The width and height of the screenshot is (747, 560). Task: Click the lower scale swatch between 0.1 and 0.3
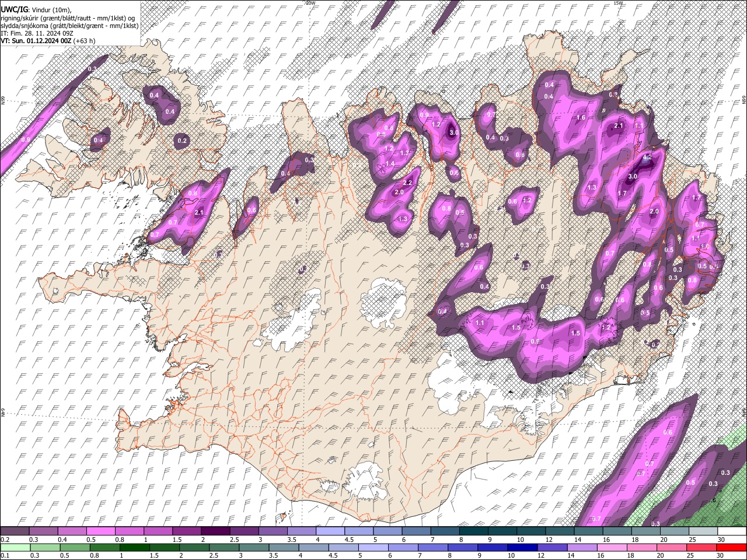point(15,547)
